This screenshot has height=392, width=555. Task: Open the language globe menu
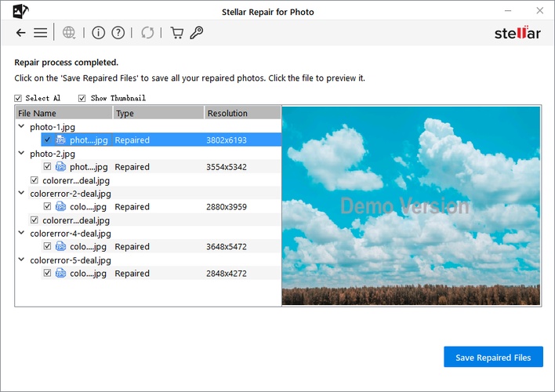(x=69, y=33)
